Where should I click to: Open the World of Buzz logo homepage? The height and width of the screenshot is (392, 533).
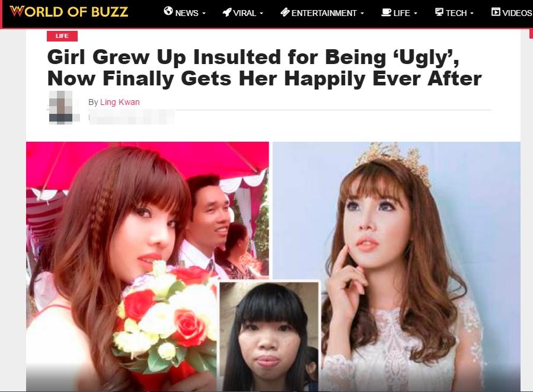69,11
